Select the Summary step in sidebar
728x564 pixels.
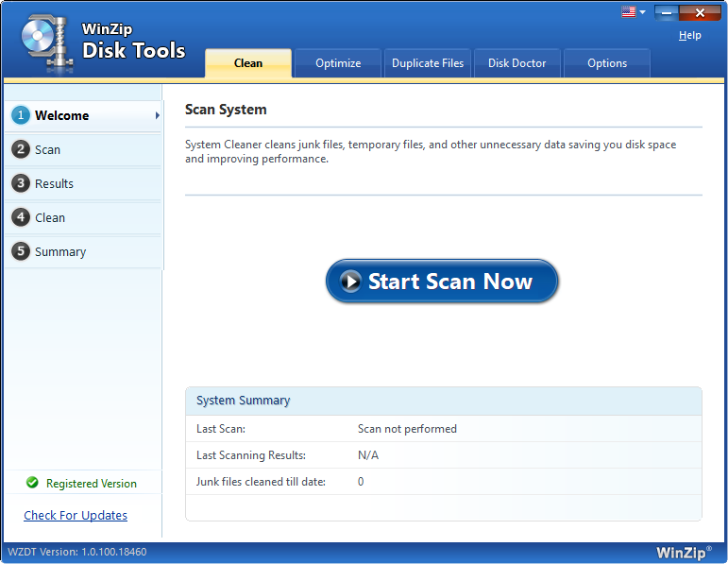coord(84,251)
